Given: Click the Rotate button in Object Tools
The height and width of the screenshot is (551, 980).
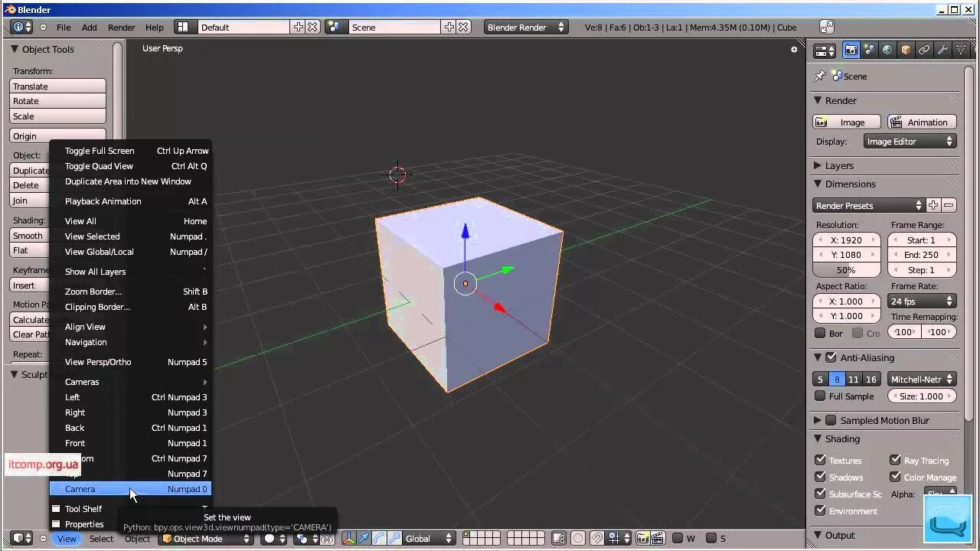Looking at the screenshot, I should (x=57, y=101).
